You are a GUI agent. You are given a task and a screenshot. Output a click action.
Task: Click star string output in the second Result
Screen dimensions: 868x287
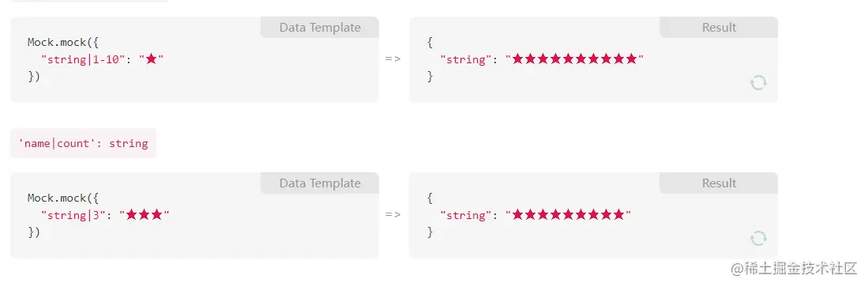click(568, 215)
